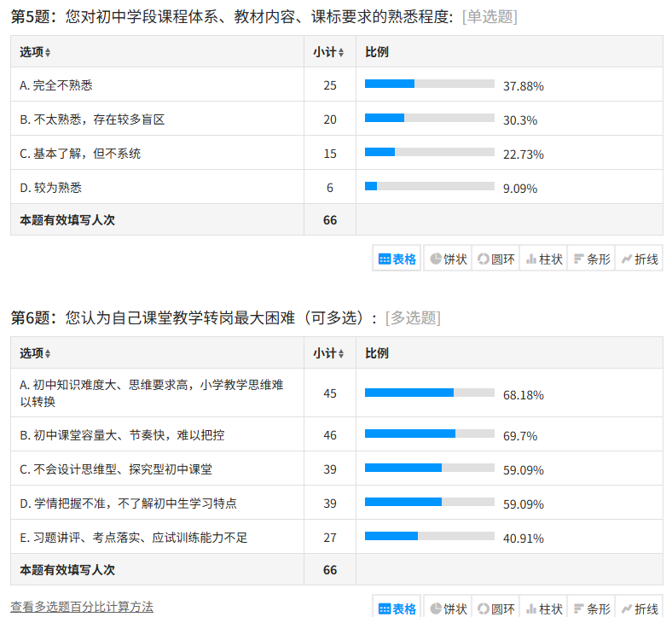The width and height of the screenshot is (672, 617).
Task: Select 表格 table view for question 5
Action: coord(397,259)
